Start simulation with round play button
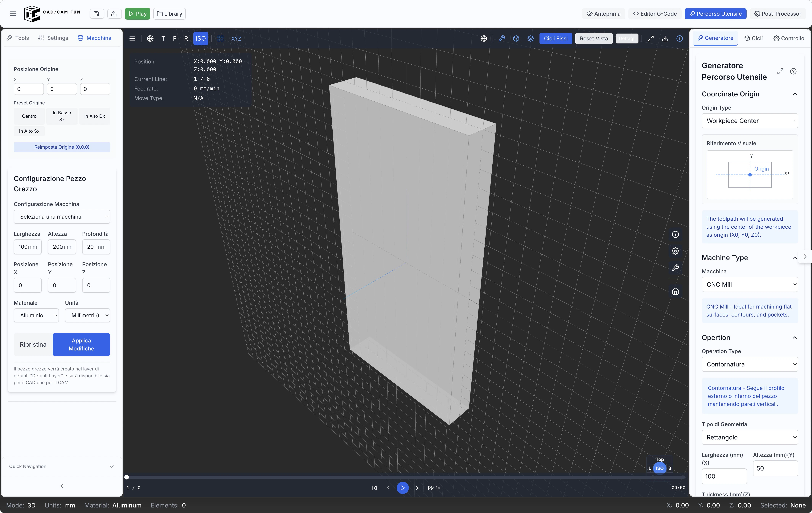The image size is (812, 513). 403,488
